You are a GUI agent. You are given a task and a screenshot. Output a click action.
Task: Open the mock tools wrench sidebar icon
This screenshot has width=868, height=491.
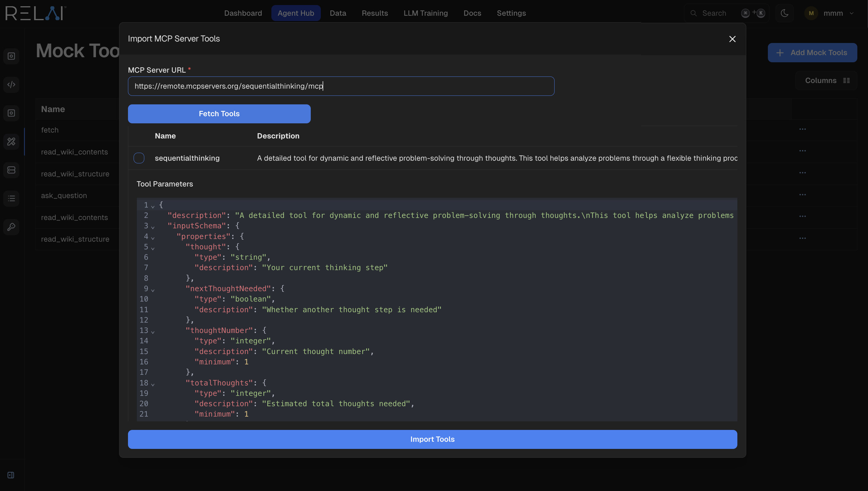[x=11, y=141]
